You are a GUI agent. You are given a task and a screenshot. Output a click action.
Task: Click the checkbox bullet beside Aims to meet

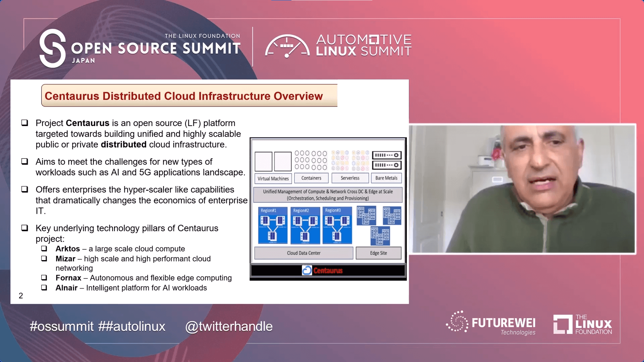[24, 161]
